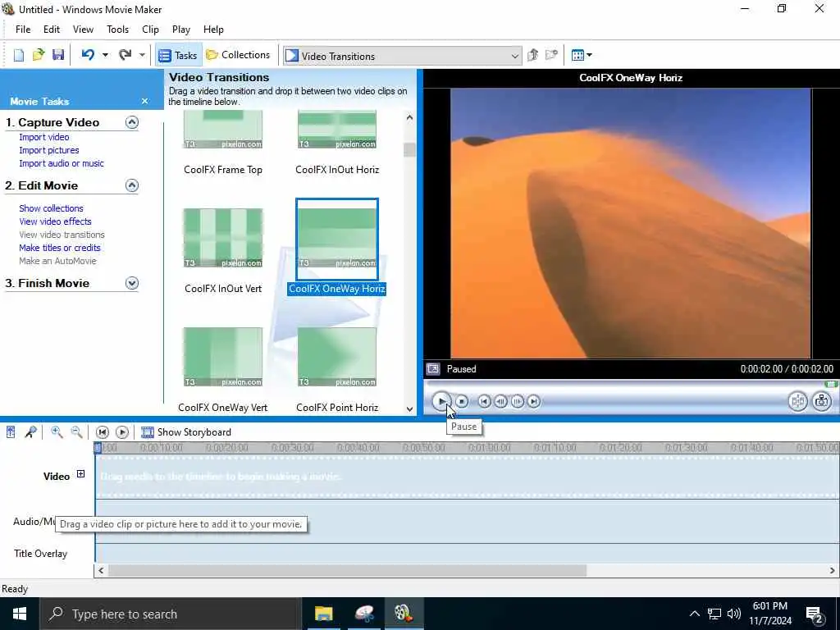This screenshot has height=630, width=840.
Task: Open the Edit menu
Action: coord(52,30)
